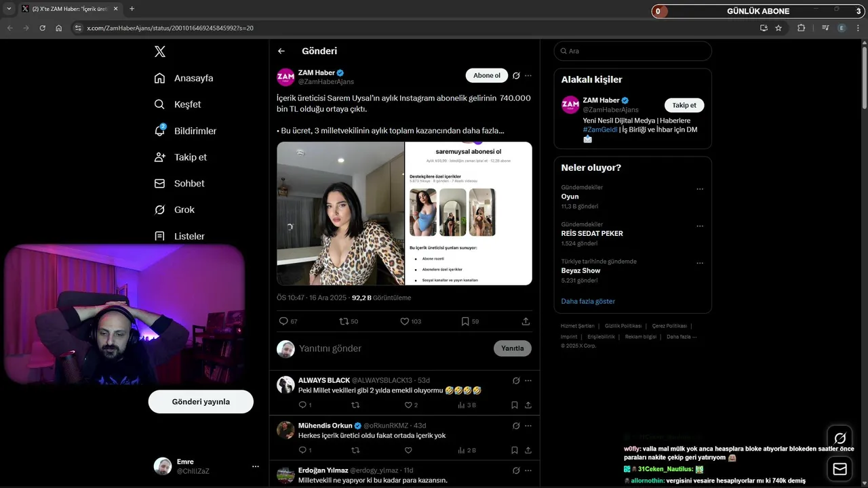Open the left photo of the post

tap(340, 213)
